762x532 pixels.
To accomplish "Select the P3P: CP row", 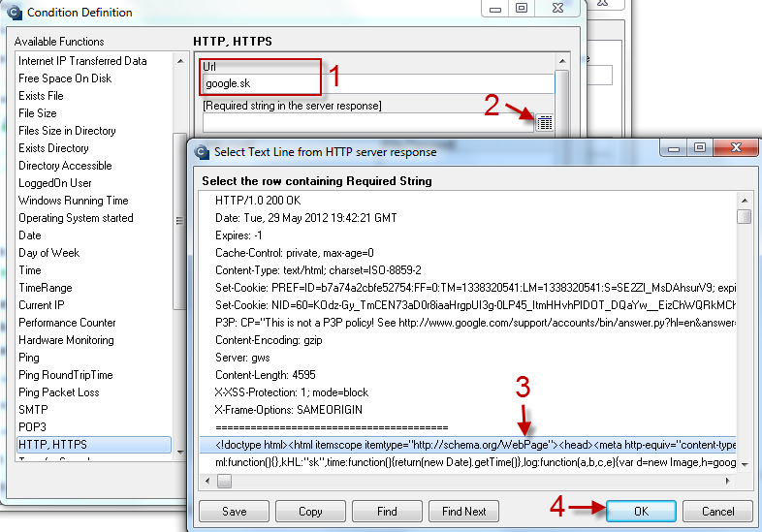I will pos(467,323).
